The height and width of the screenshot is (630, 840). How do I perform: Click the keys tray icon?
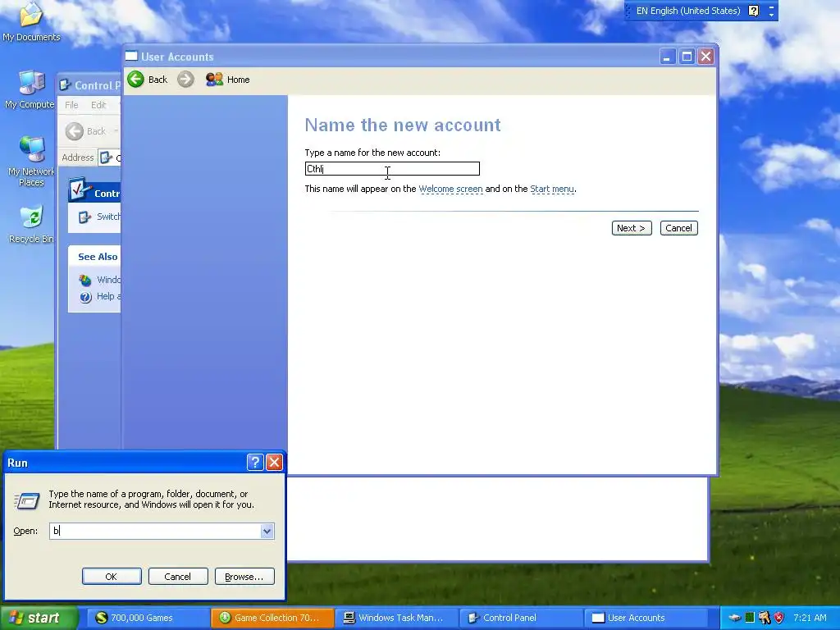click(x=765, y=618)
